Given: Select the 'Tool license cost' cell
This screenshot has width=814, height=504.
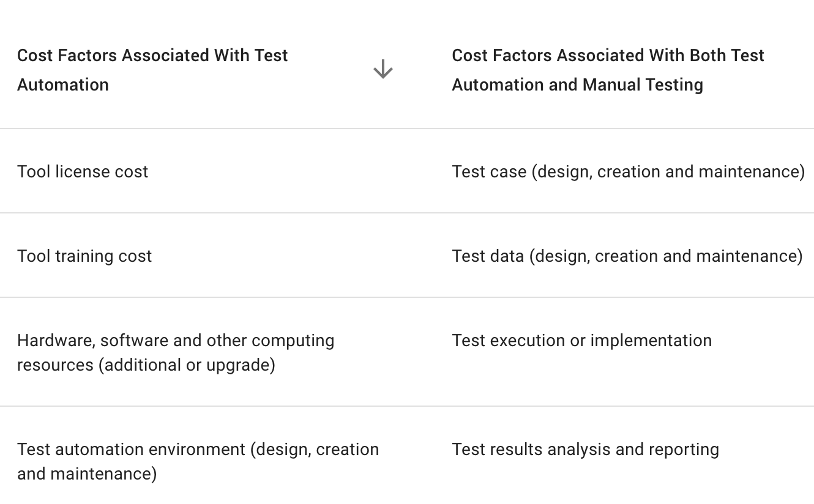Looking at the screenshot, I should coord(83,172).
